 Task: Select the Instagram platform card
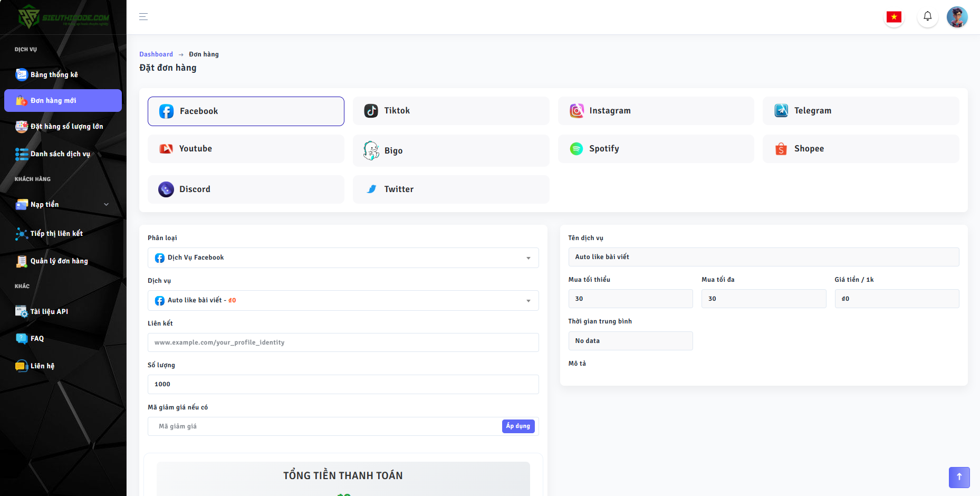tap(656, 111)
